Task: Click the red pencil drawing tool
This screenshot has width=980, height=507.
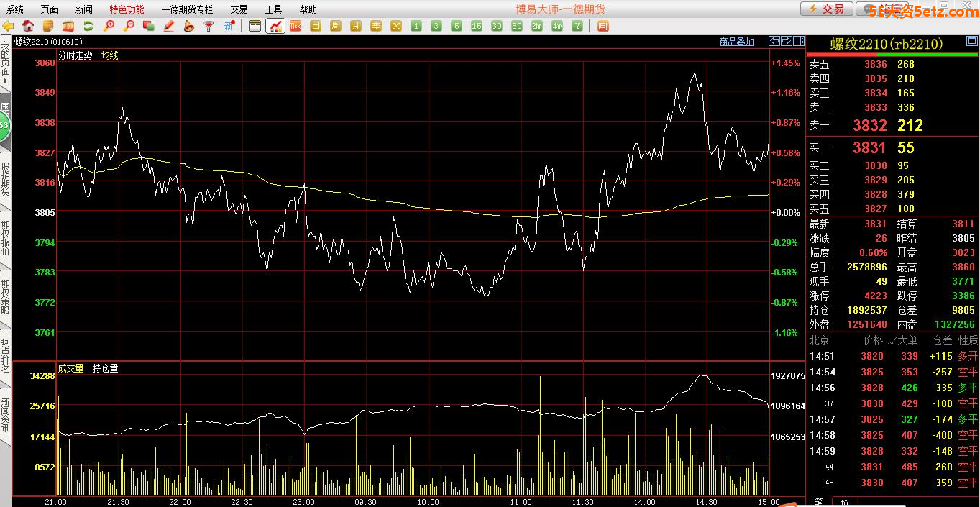Action: tap(169, 26)
